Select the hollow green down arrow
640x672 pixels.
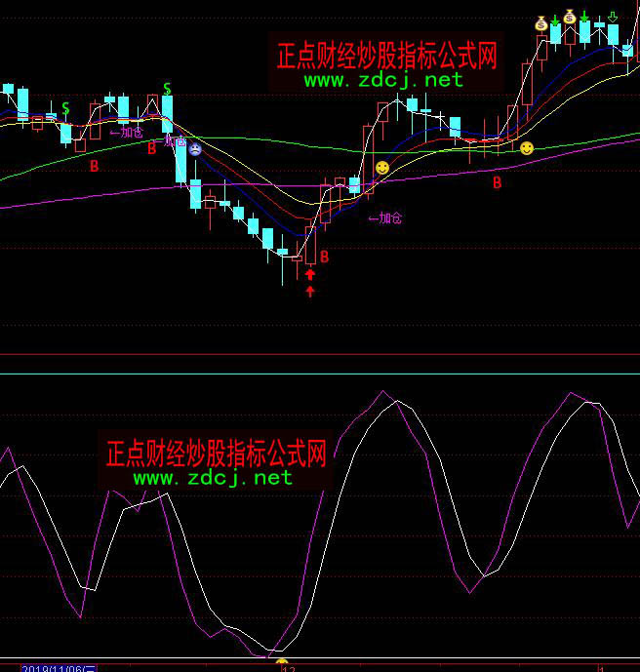pyautogui.click(x=613, y=18)
